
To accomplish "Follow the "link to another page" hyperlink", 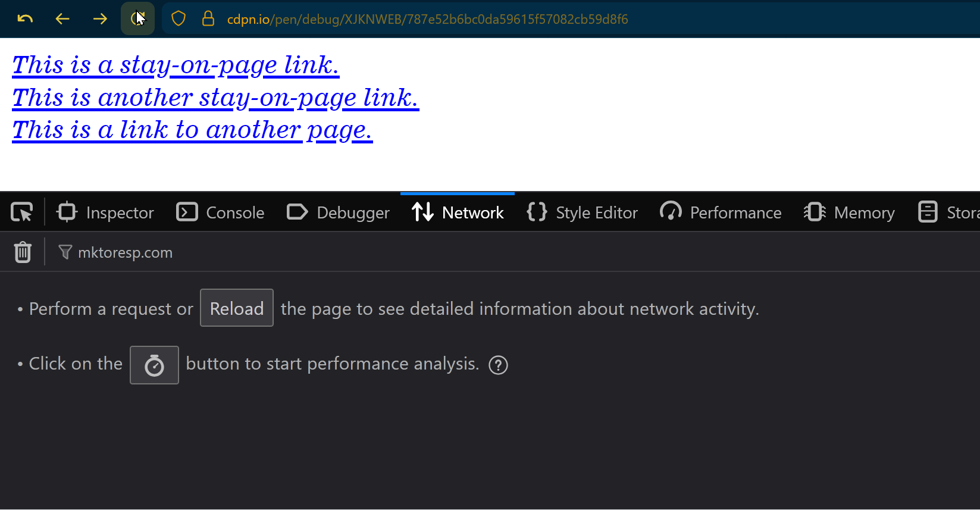I will click(192, 130).
